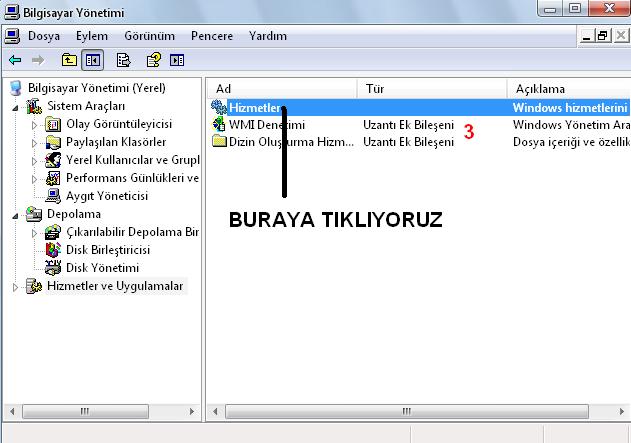The width and height of the screenshot is (631, 443).
Task: Sort by the Açıklama column header
Action: tap(569, 89)
